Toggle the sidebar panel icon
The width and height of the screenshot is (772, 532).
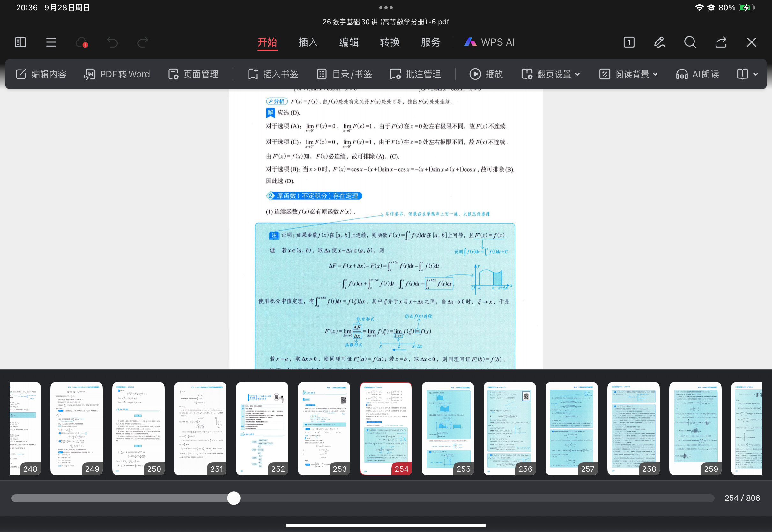coord(20,42)
